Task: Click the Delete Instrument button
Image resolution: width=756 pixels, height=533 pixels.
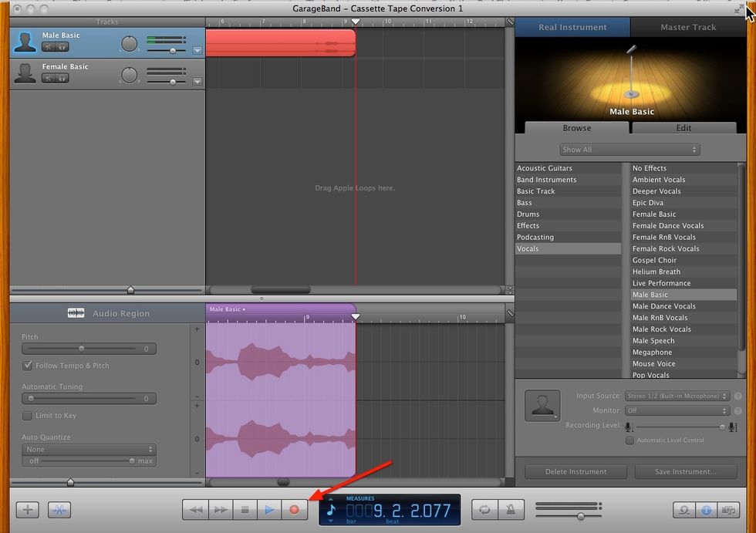Action: pyautogui.click(x=575, y=471)
